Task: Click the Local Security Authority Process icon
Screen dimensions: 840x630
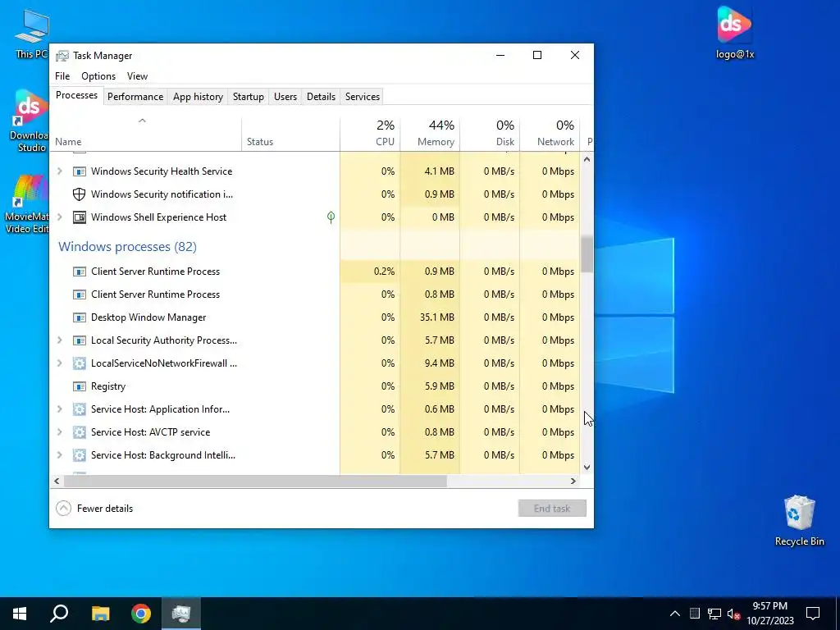Action: pos(80,340)
